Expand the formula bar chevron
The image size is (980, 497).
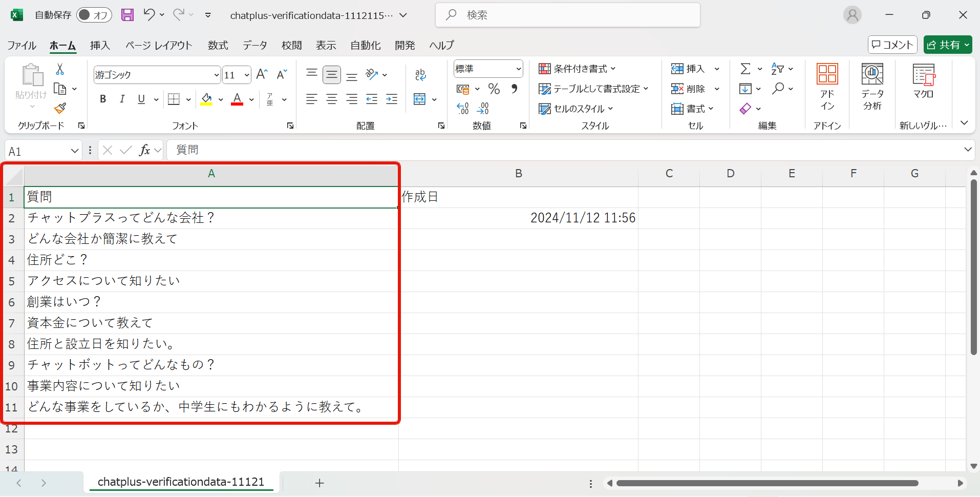pyautogui.click(x=968, y=150)
